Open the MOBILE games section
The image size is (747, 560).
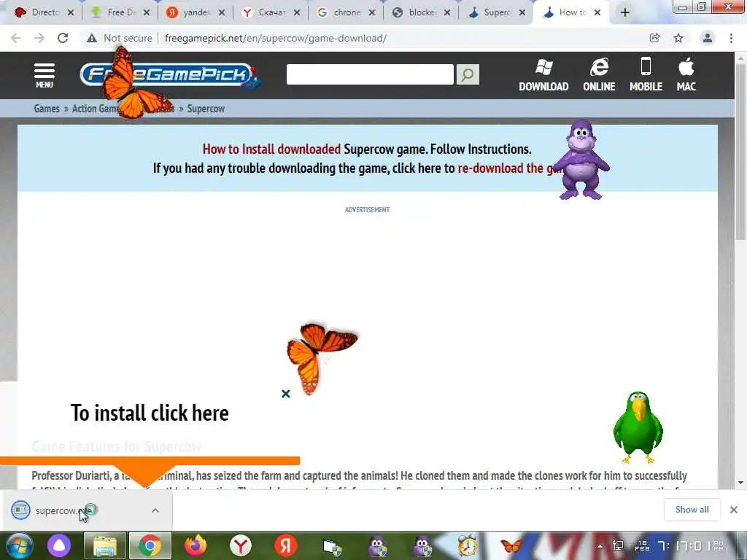tap(646, 75)
